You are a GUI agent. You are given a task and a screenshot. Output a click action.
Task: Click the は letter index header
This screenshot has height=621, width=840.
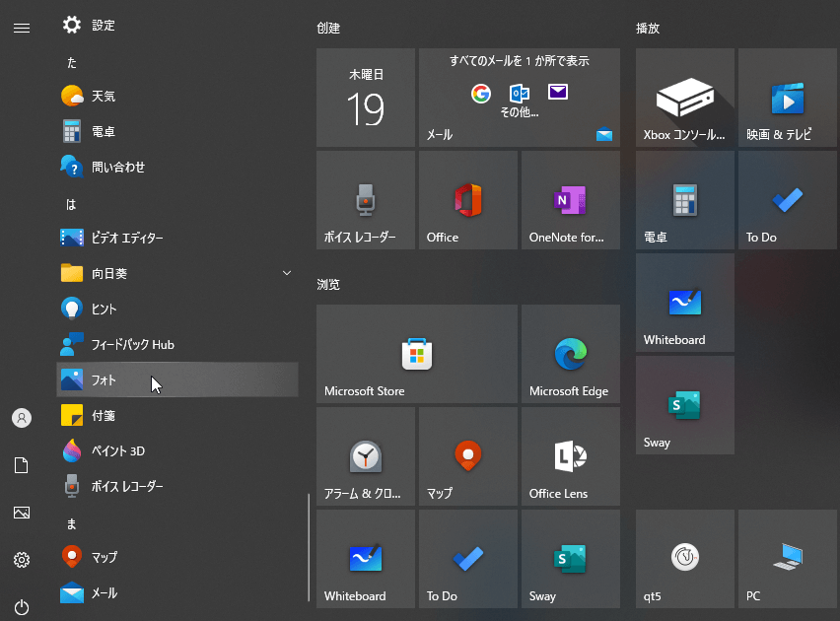coord(71,204)
